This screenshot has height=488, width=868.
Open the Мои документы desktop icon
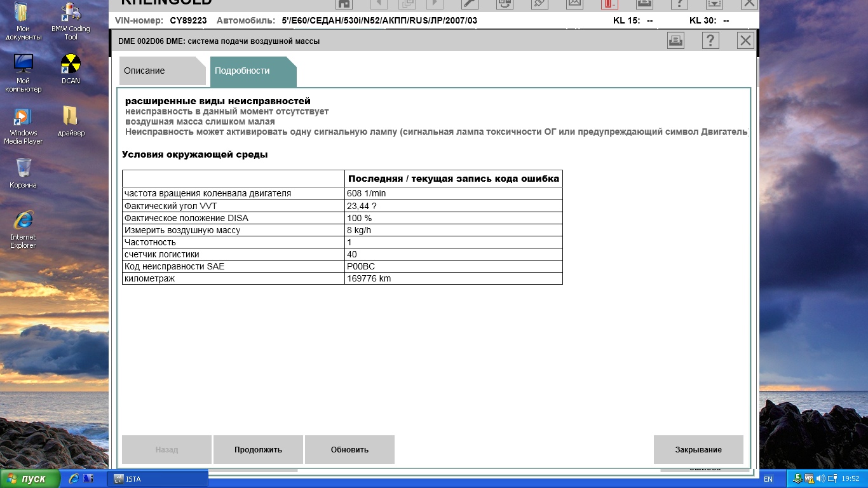coord(23,22)
